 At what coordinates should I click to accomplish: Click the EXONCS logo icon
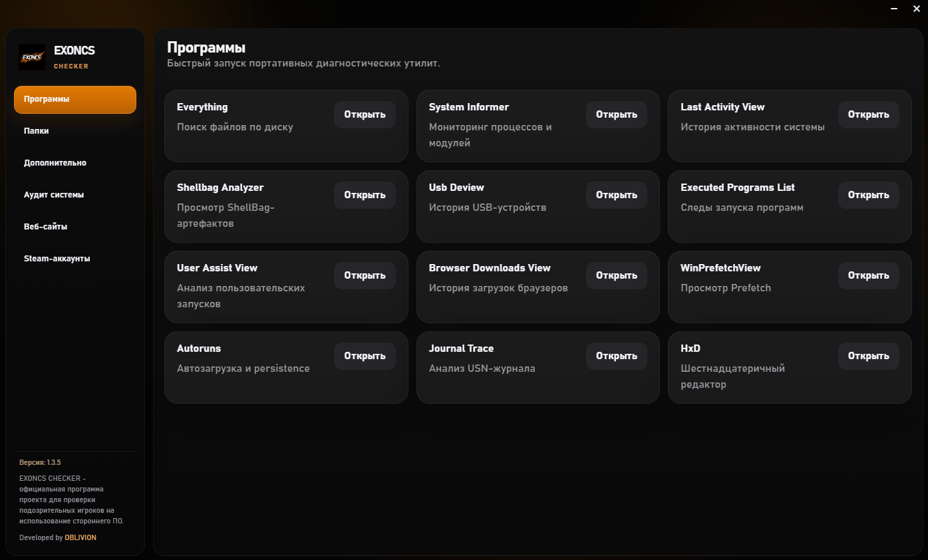(x=32, y=57)
